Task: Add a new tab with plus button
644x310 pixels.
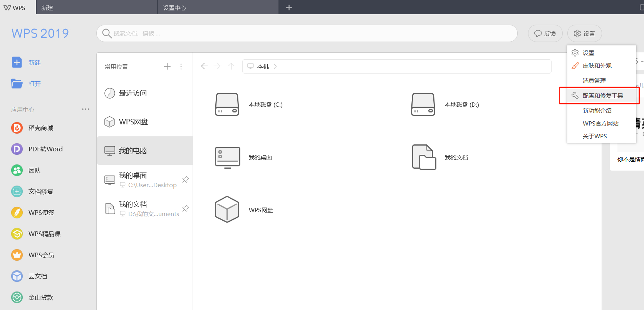Action: (289, 7)
